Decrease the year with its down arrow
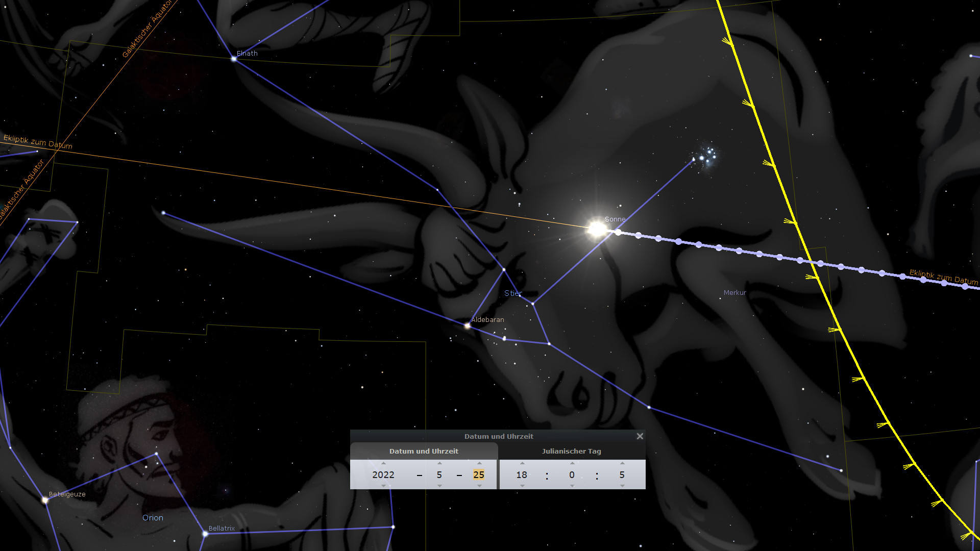 point(383,486)
